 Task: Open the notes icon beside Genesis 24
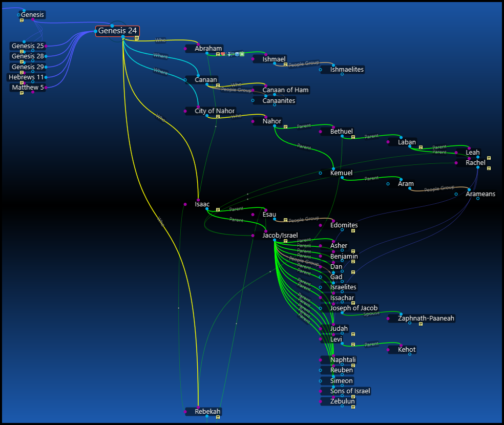click(137, 38)
